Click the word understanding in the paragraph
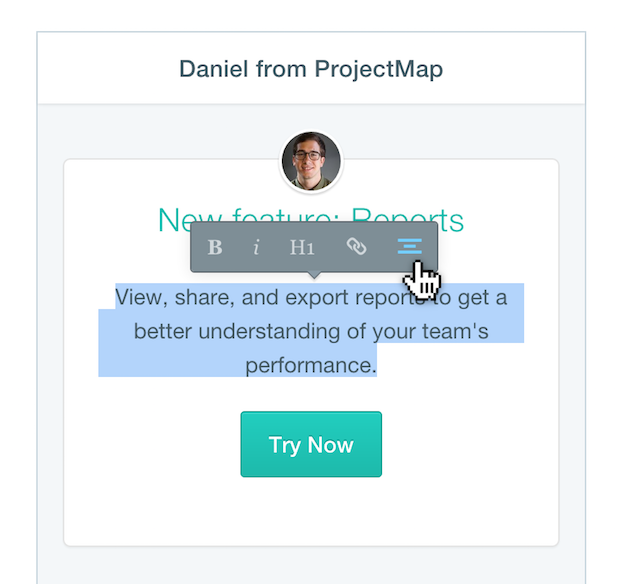This screenshot has width=624, height=584. [x=269, y=332]
